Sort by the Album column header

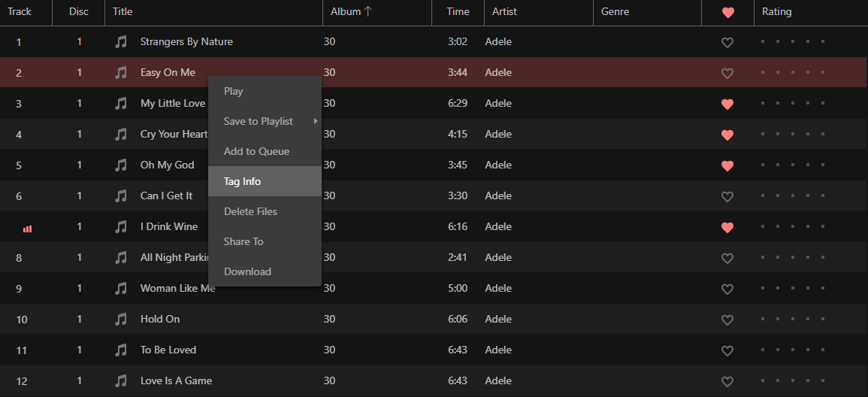(351, 11)
